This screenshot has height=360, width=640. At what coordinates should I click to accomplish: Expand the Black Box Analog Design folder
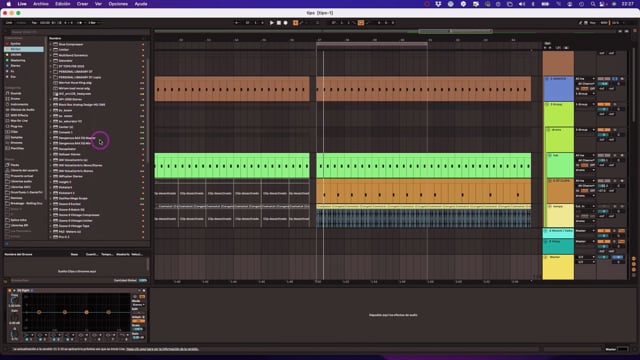click(51, 105)
